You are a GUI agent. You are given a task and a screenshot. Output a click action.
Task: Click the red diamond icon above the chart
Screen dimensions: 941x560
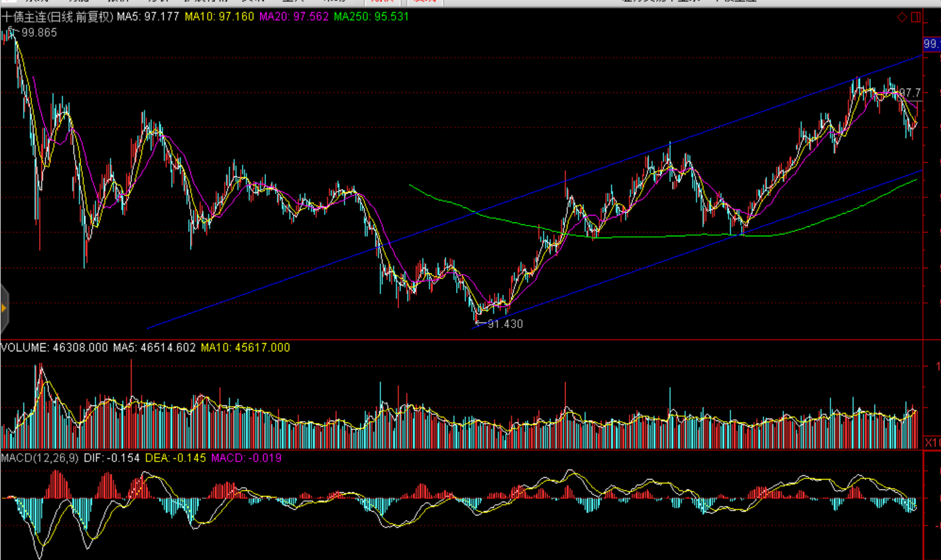point(902,17)
